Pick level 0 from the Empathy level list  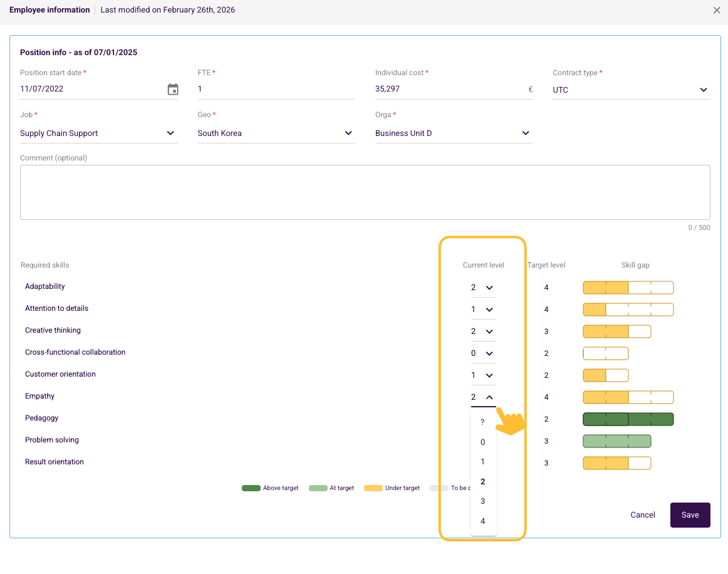[483, 442]
